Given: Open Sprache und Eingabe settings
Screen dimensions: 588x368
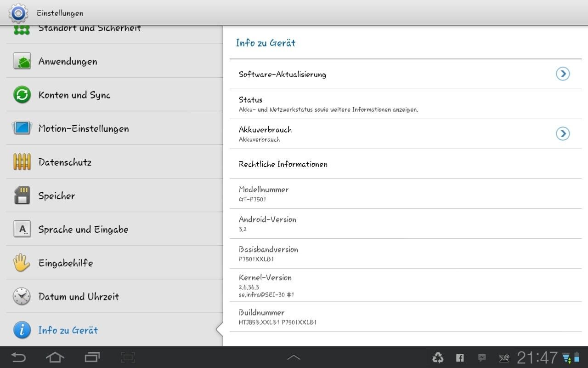Looking at the screenshot, I should tap(114, 229).
